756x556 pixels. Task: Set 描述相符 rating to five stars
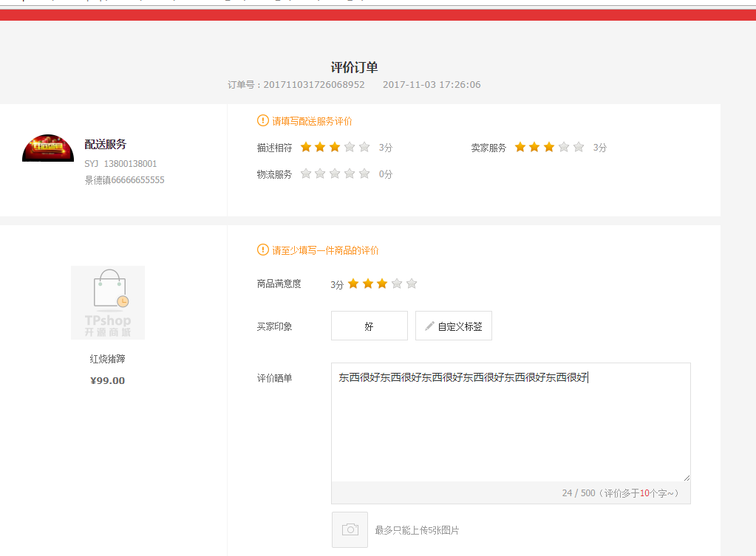point(364,148)
